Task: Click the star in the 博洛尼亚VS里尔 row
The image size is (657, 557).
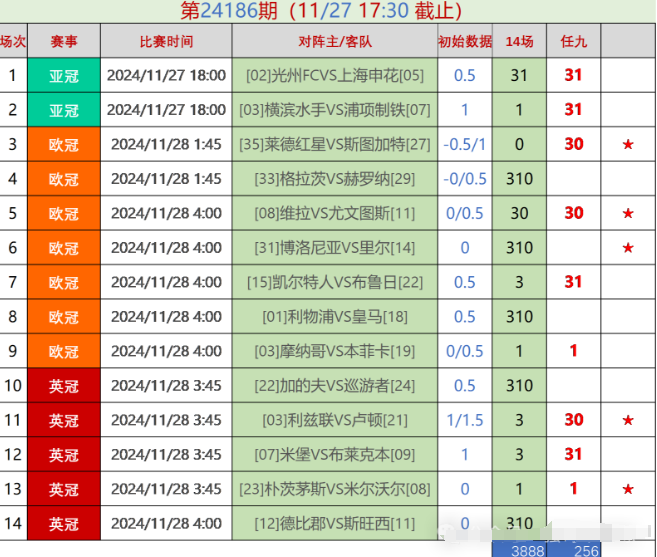Action: coord(627,247)
